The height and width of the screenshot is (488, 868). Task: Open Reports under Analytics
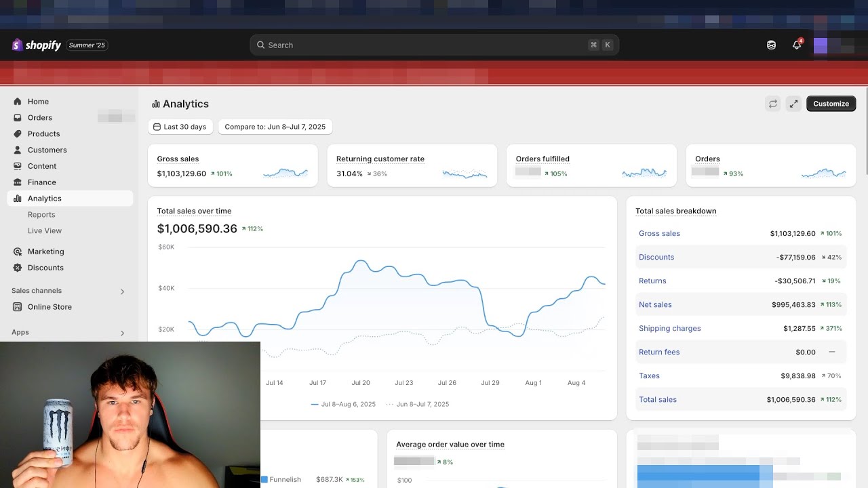(41, 215)
